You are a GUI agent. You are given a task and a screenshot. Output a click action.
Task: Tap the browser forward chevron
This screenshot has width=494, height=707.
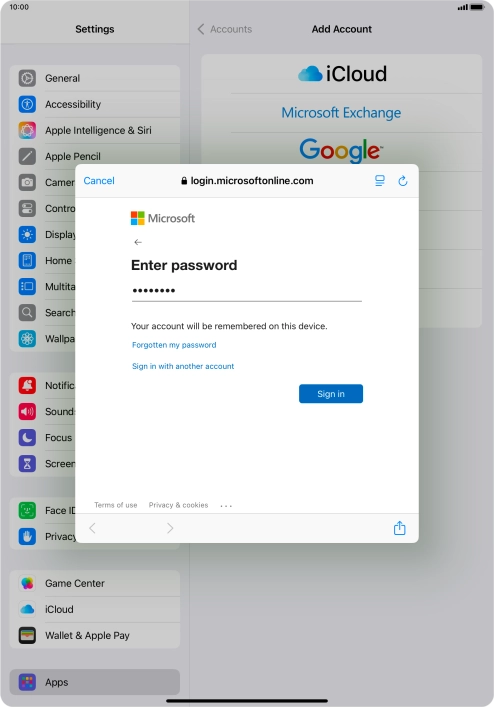tap(169, 528)
